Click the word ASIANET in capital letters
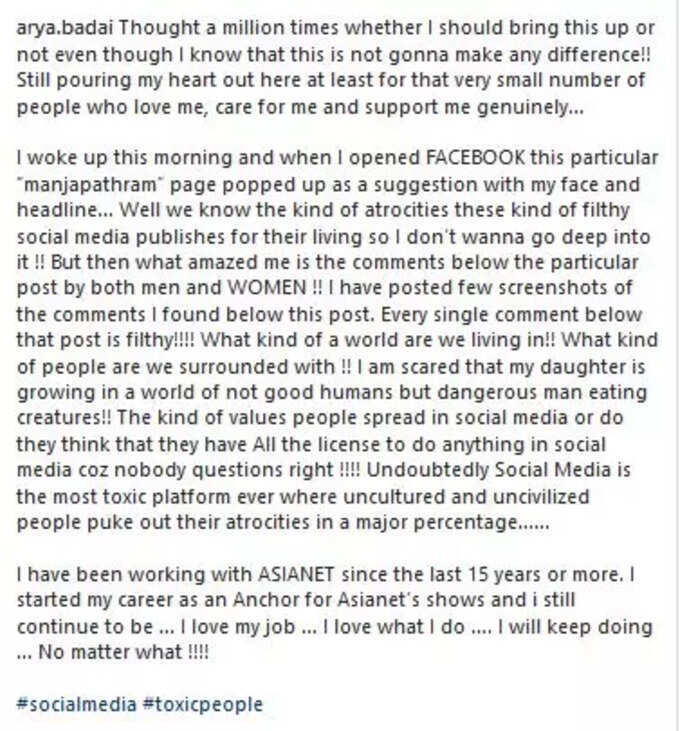 coord(296,574)
